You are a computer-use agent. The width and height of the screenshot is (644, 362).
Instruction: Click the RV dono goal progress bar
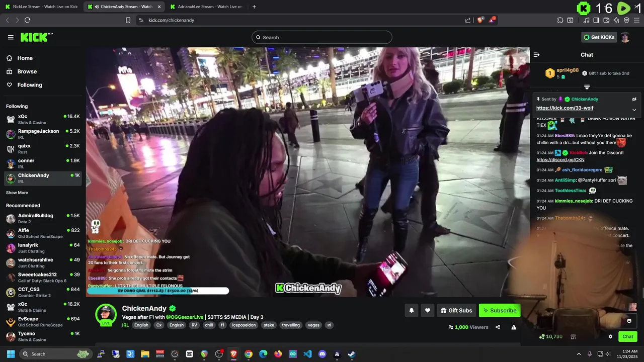[158, 291]
